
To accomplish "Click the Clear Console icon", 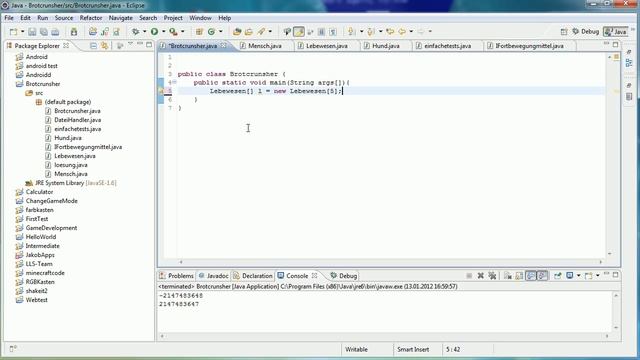I will (x=508, y=276).
